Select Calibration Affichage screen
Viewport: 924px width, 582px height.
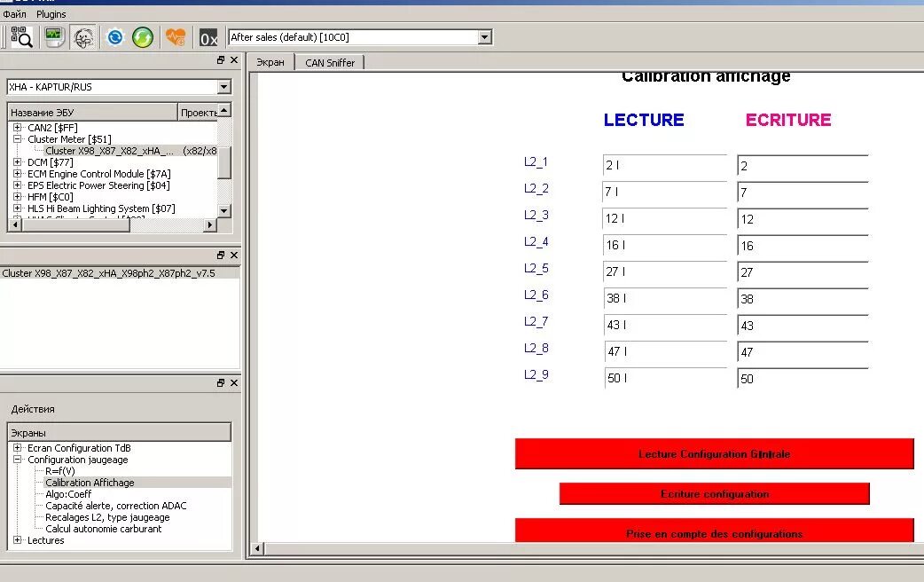[x=90, y=483]
